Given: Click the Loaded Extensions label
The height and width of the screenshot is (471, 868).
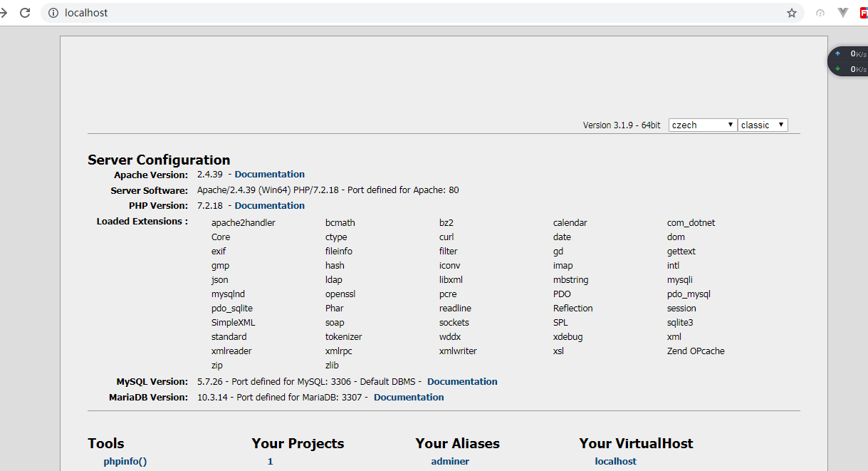Looking at the screenshot, I should coord(142,222).
